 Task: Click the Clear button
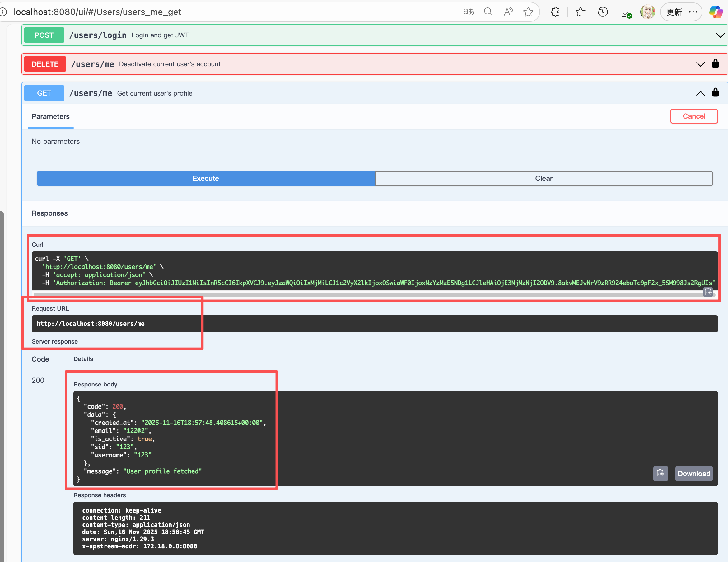point(544,178)
